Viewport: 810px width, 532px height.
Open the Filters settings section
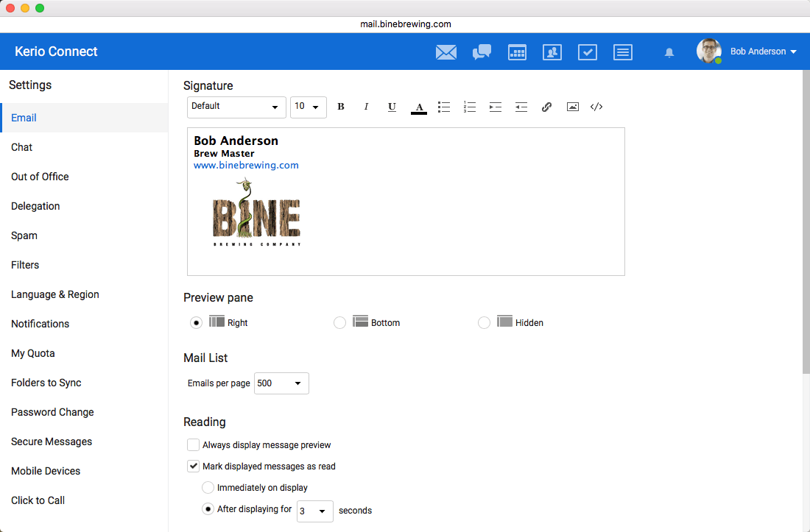(x=25, y=265)
